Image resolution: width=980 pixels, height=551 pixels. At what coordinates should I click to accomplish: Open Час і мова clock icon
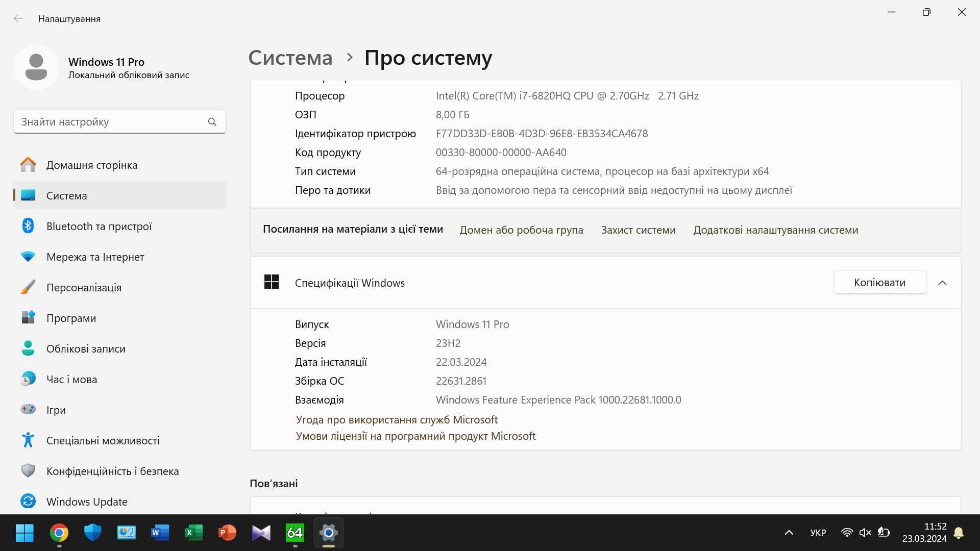tap(28, 379)
